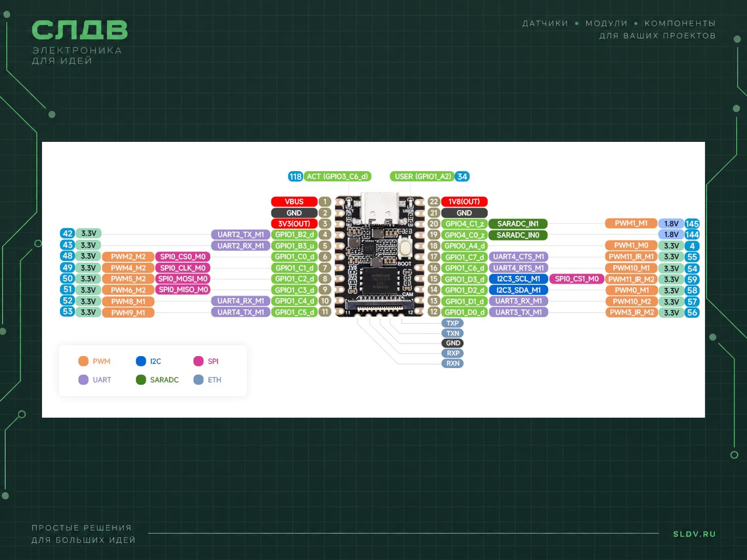Select the GPIO1_B2_d label
The width and height of the screenshot is (747, 560).
point(294,234)
